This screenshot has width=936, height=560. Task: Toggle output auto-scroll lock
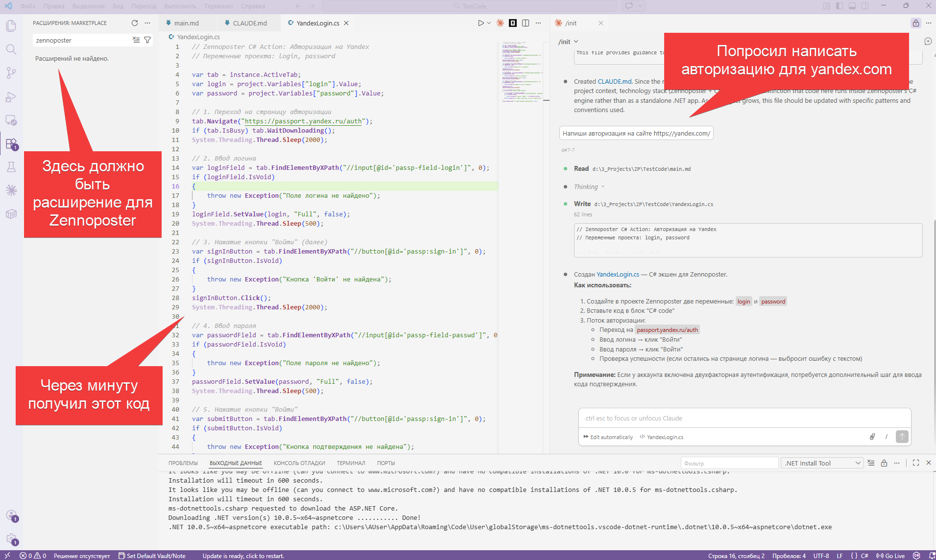(x=884, y=463)
